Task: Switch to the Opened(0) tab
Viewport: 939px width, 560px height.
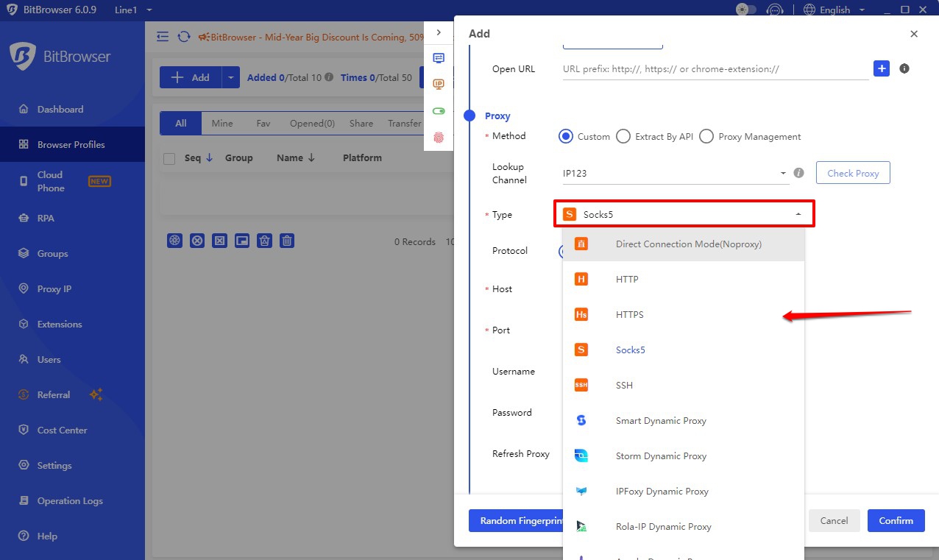Action: click(312, 124)
